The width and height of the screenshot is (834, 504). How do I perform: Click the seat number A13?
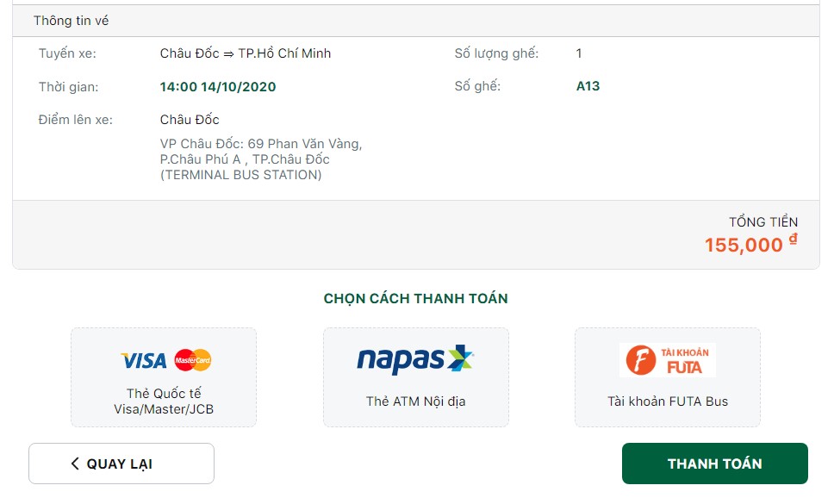588,86
